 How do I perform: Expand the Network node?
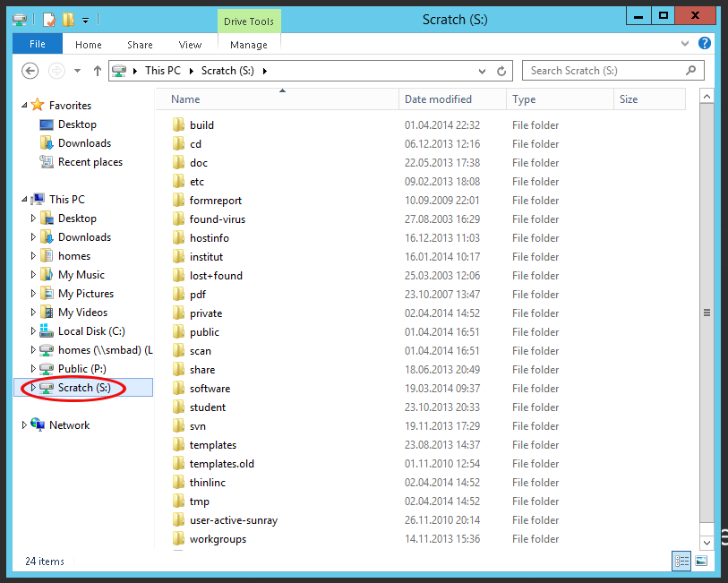click(24, 424)
